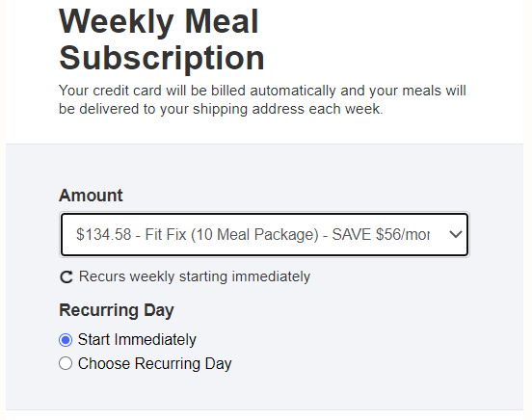Click the empty gray area below the radio options

pos(264,390)
